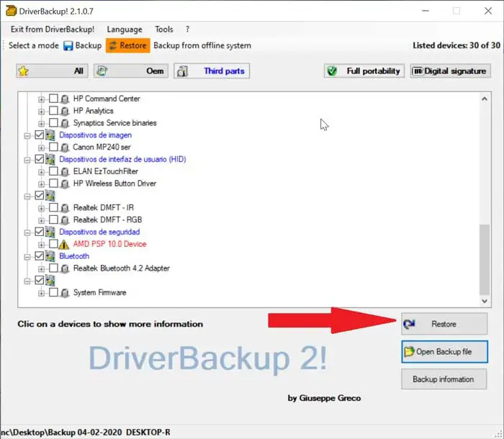
Task: Click the Backup information button
Action: tap(444, 379)
